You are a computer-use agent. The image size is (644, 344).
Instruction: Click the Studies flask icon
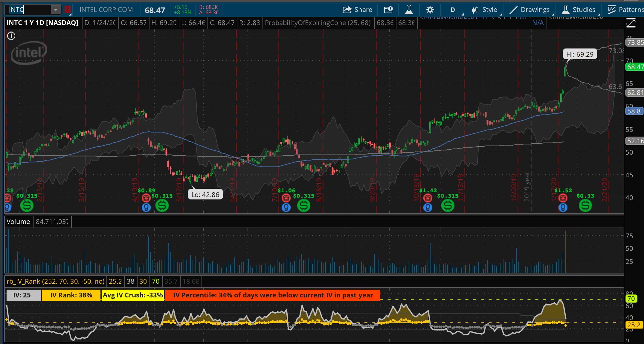(565, 10)
